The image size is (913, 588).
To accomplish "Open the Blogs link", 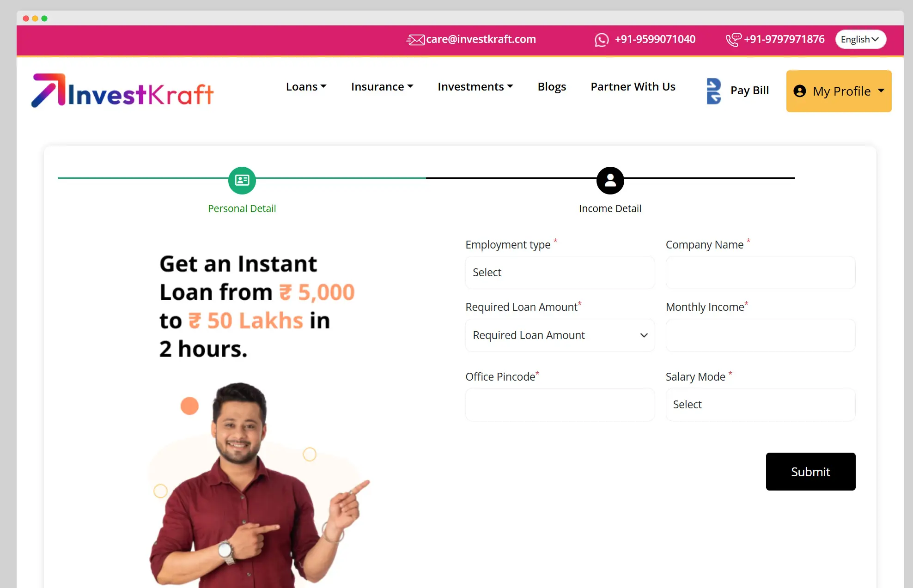I will 552,87.
